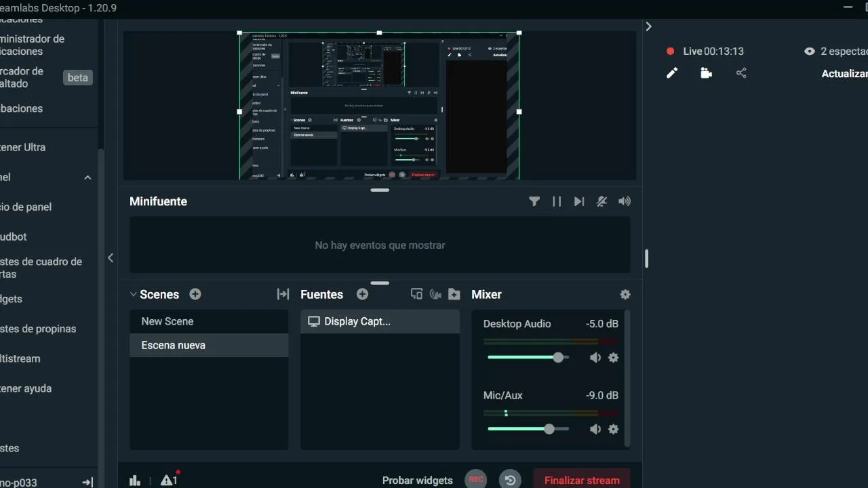Open the performance stats bar chart icon
The image size is (868, 488).
pyautogui.click(x=135, y=481)
